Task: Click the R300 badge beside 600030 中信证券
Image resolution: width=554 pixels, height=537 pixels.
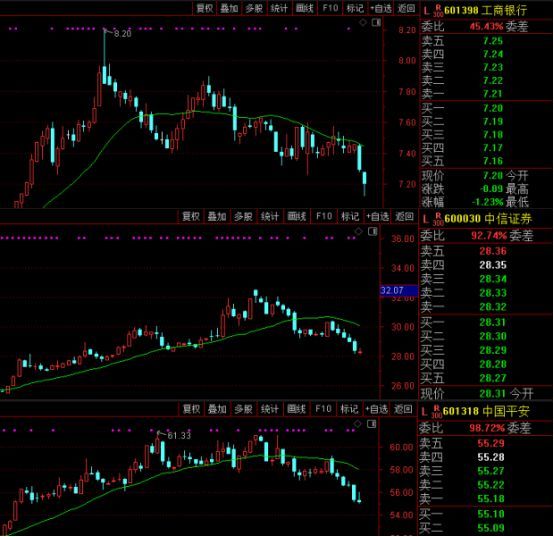Action: [438, 219]
